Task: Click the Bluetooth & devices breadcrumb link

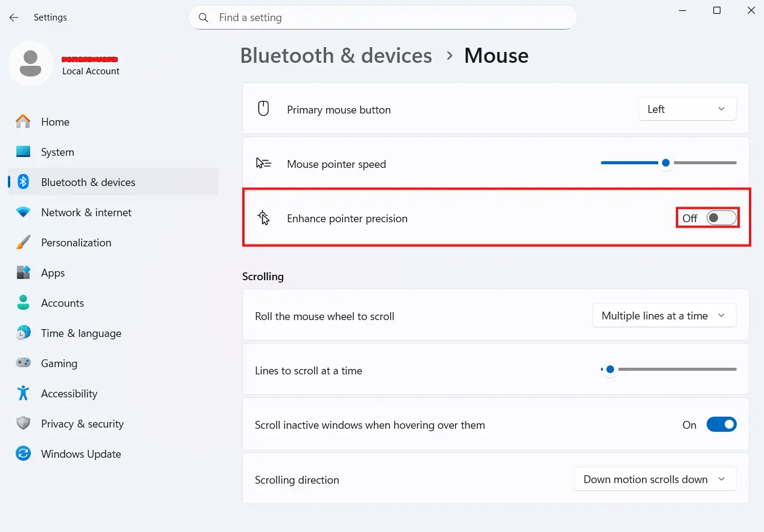Action: [336, 56]
